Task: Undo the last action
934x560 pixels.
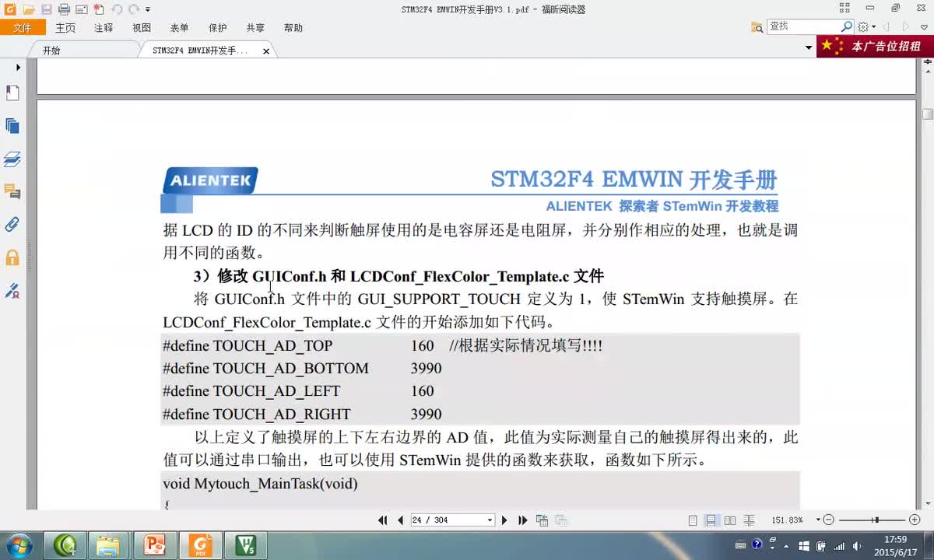Action: click(117, 9)
